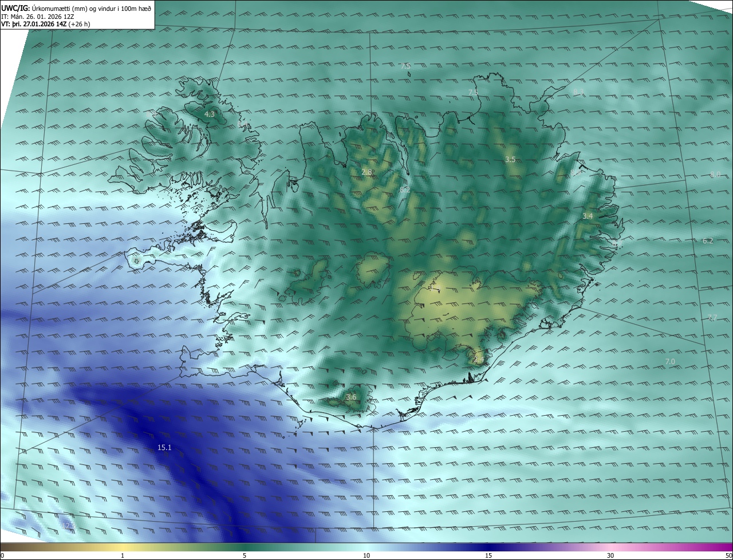The width and height of the screenshot is (733, 560).
Task: Click the 7.7 value near the right edge
Action: point(712,317)
